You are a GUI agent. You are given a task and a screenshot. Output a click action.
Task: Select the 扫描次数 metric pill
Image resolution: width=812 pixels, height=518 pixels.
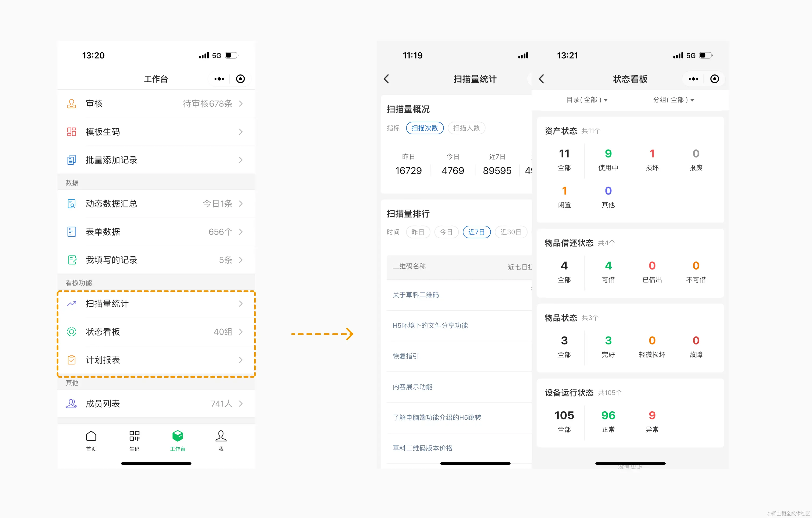pos(425,128)
